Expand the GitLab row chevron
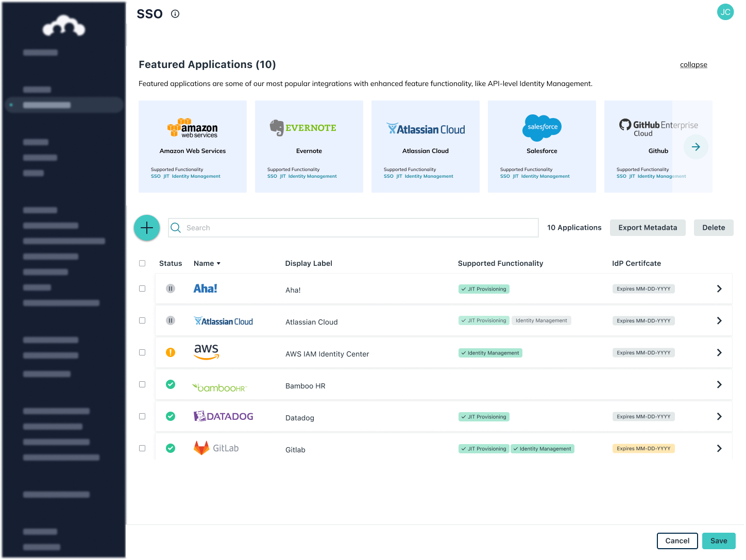The image size is (746, 560). tap(719, 448)
